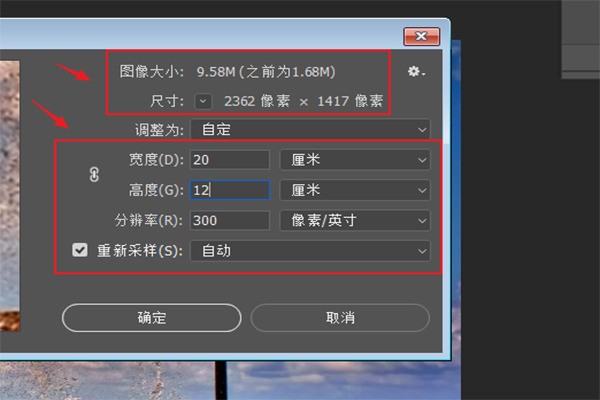This screenshot has width=600, height=400.
Task: Expand the resample method 自动 dropdown
Action: coord(310,251)
